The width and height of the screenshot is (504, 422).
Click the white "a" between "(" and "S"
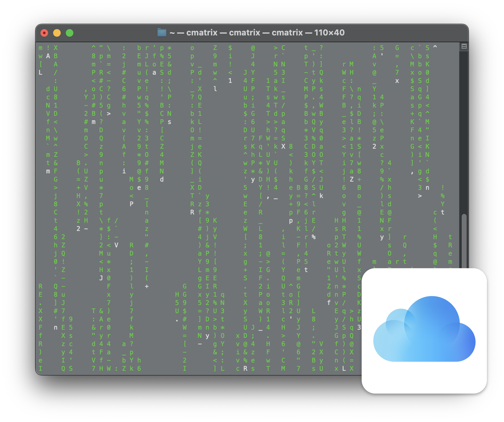click(154, 72)
